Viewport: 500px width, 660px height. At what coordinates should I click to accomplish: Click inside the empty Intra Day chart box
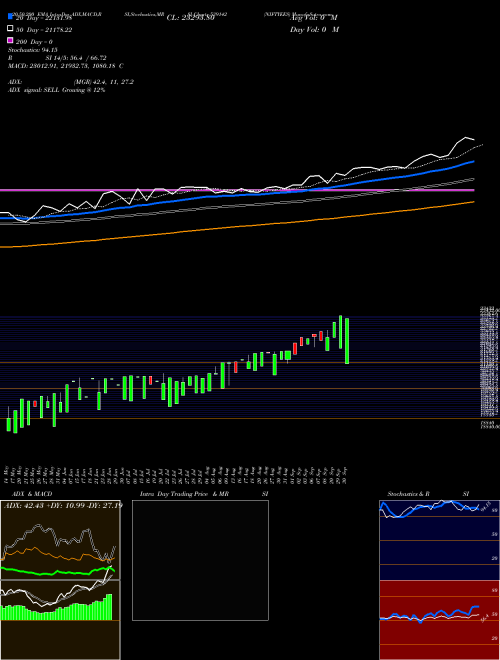pyautogui.click(x=200, y=560)
